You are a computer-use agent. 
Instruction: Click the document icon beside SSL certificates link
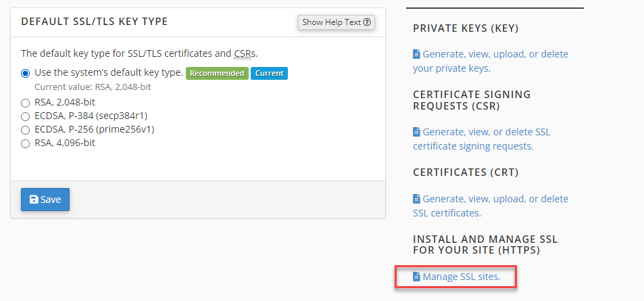pyautogui.click(x=417, y=199)
